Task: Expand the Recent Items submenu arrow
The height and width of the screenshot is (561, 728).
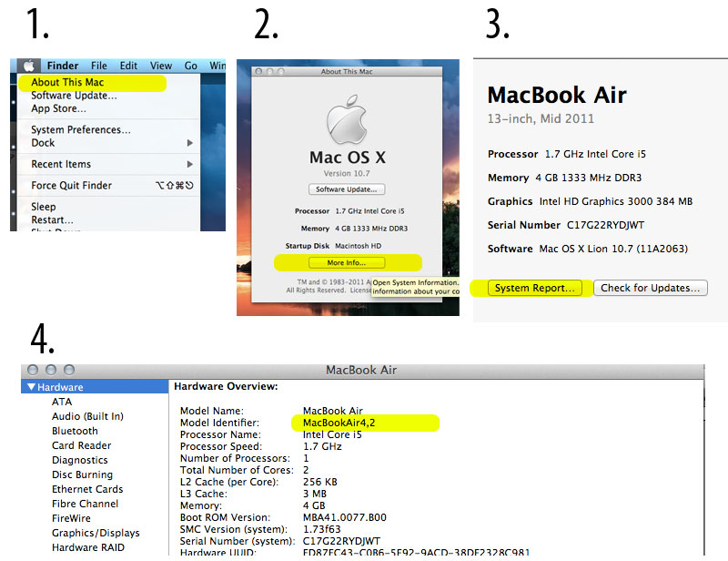Action: pyautogui.click(x=189, y=164)
